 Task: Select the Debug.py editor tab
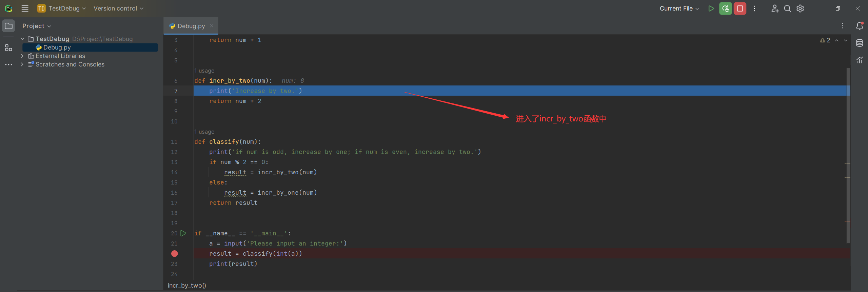pos(191,26)
